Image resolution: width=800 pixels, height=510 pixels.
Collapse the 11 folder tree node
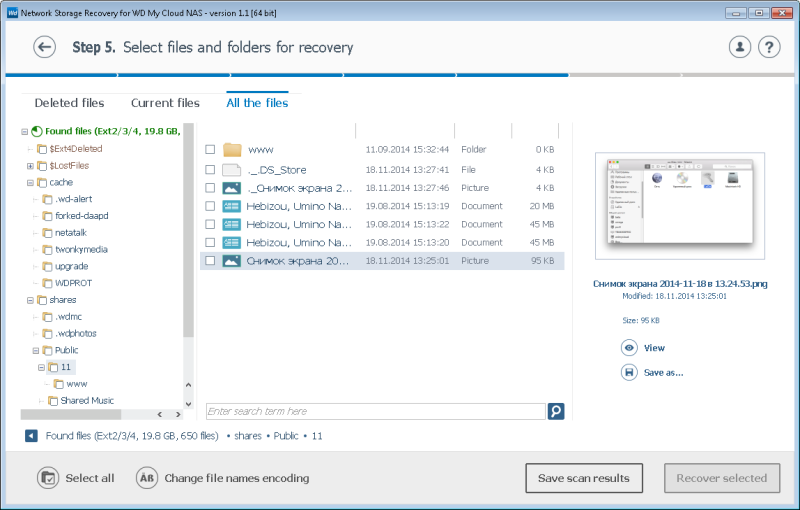(41, 367)
